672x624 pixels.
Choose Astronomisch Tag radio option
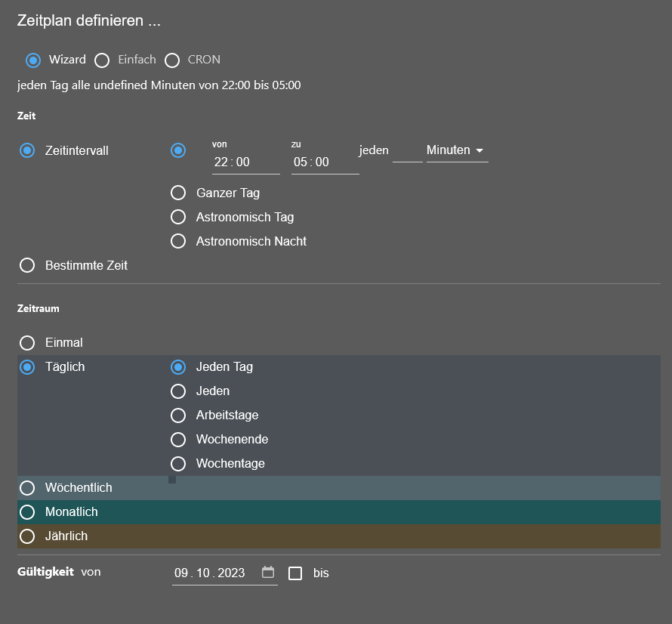coord(178,217)
